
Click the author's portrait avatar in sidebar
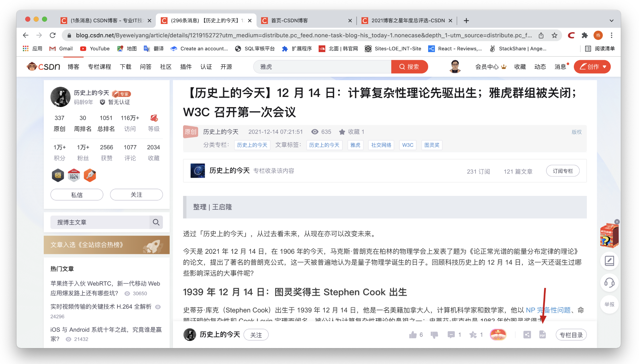[x=61, y=97]
